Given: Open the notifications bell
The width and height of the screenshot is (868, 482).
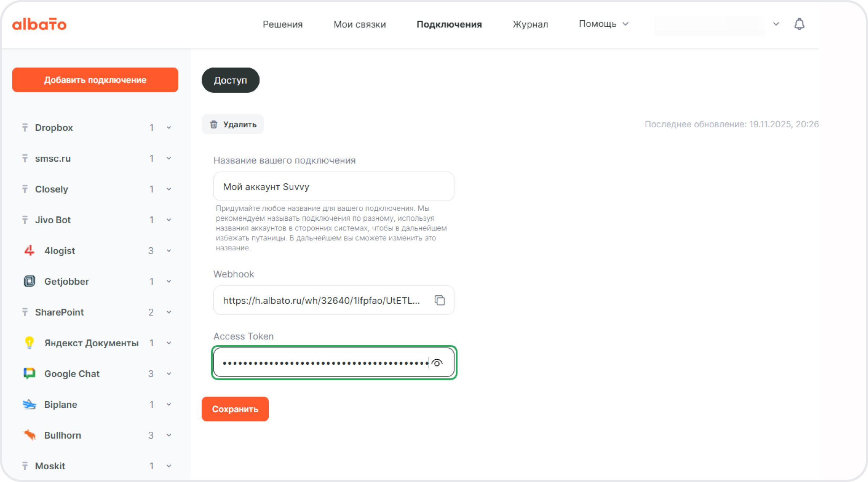Looking at the screenshot, I should tap(799, 24).
